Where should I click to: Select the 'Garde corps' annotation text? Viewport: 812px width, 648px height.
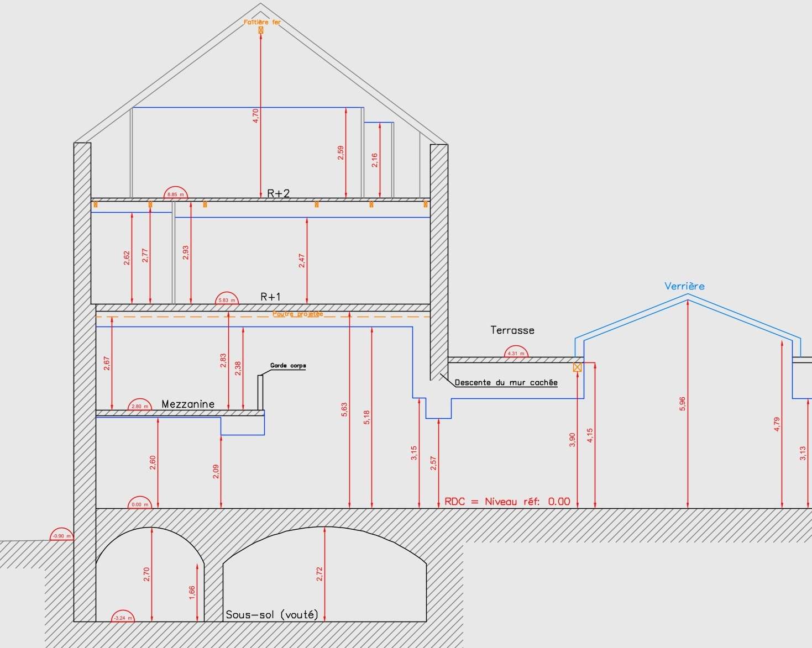288,366
